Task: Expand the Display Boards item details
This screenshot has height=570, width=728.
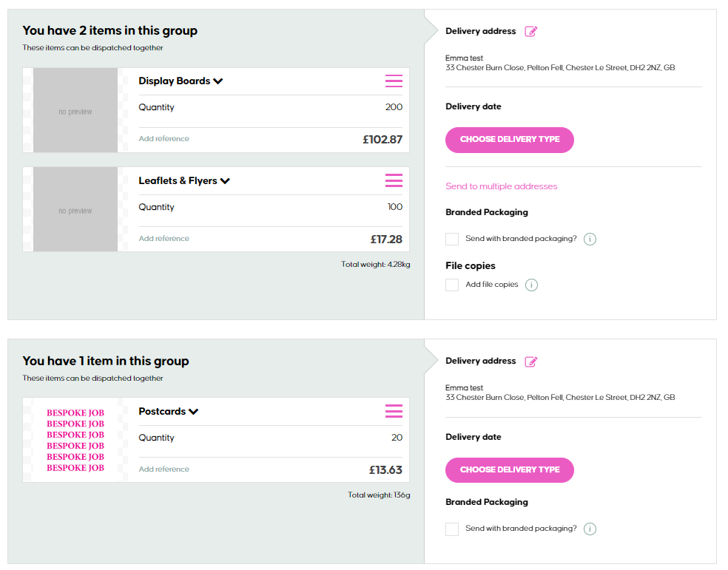Action: (218, 81)
